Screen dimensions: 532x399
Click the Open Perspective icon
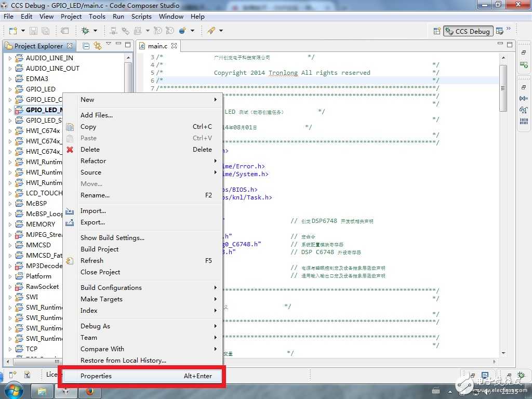pos(436,31)
